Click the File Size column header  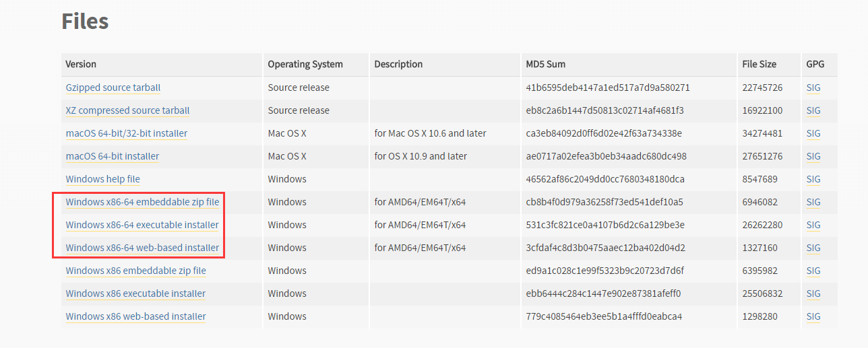coord(759,65)
